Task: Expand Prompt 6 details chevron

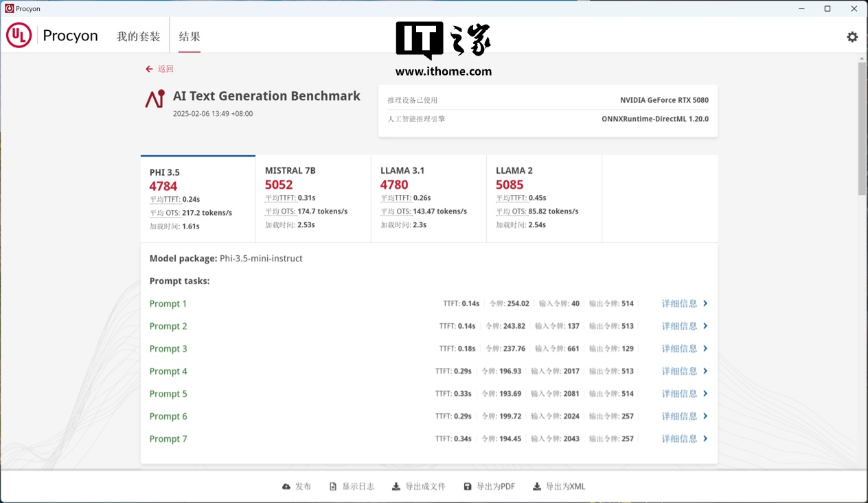Action: [x=705, y=417]
